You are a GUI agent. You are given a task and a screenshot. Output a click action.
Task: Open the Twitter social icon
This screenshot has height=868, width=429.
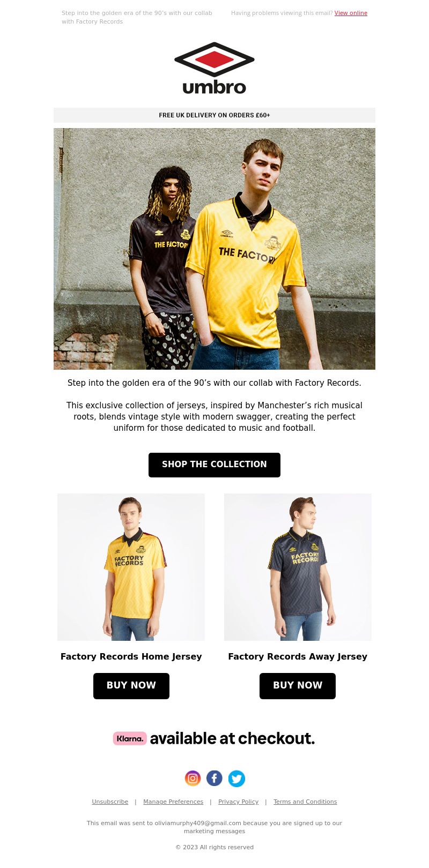(x=236, y=779)
